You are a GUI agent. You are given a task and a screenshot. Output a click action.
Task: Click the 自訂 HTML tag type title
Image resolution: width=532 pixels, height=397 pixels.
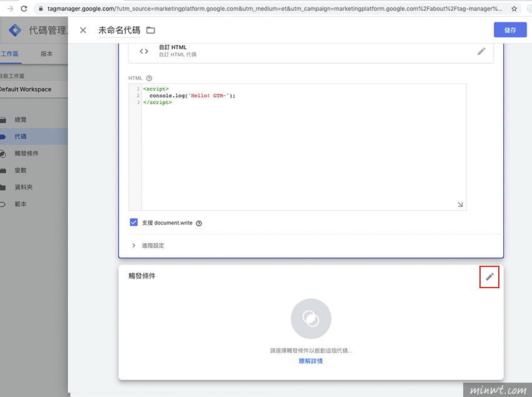173,47
